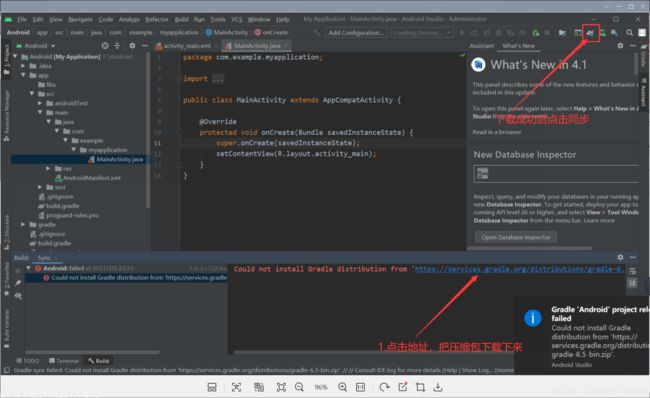Open the Loading Devices dropdown
650x398 pixels.
tap(422, 32)
